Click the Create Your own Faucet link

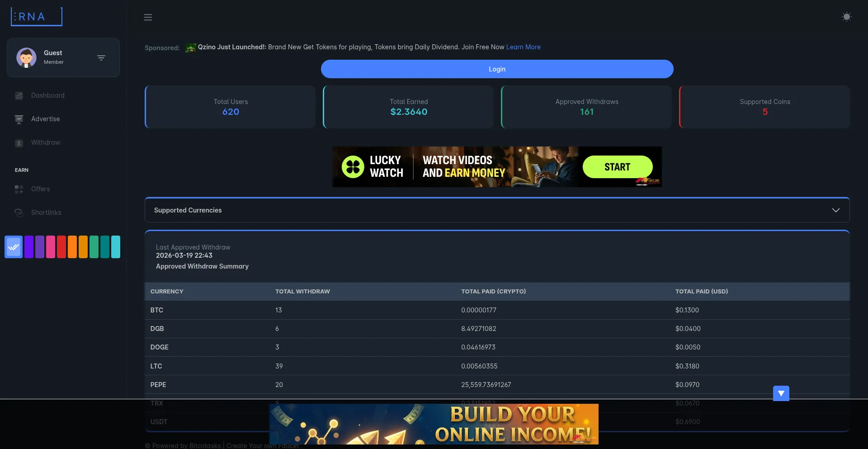(263, 445)
